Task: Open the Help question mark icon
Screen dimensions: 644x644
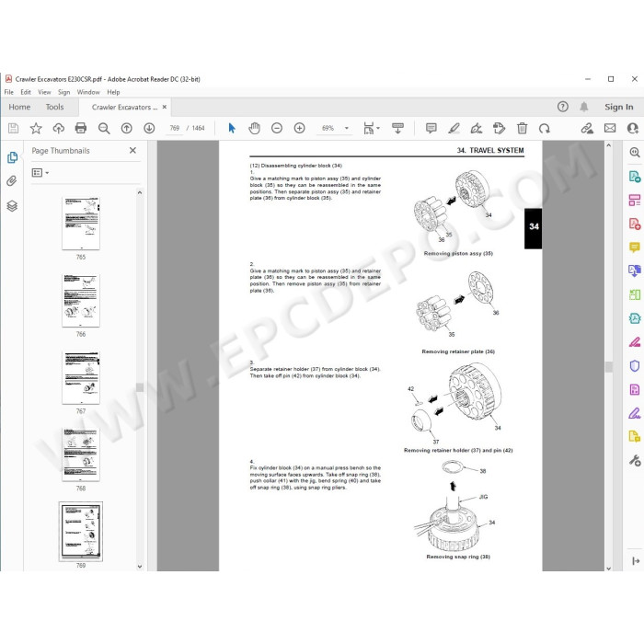Action: point(563,107)
